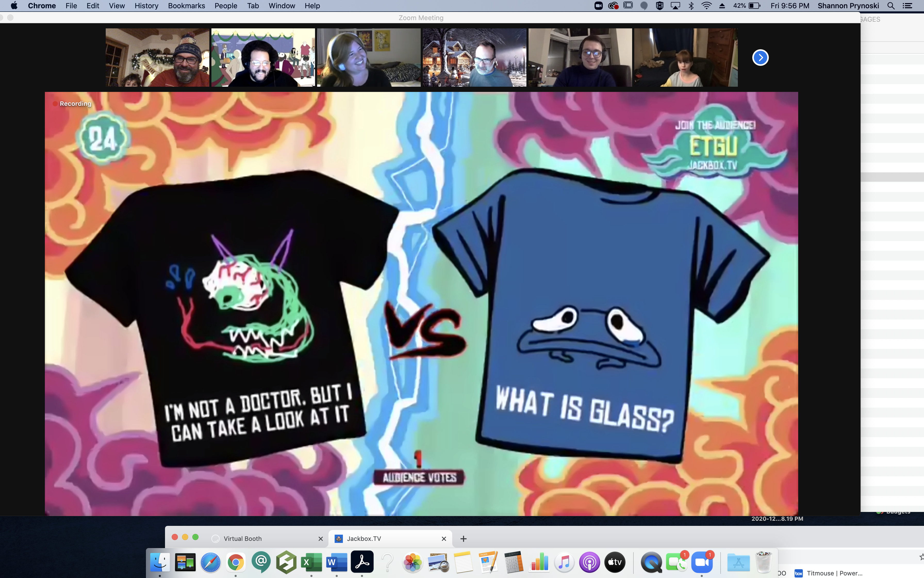Close the Jackbox.TV tab

pos(444,539)
